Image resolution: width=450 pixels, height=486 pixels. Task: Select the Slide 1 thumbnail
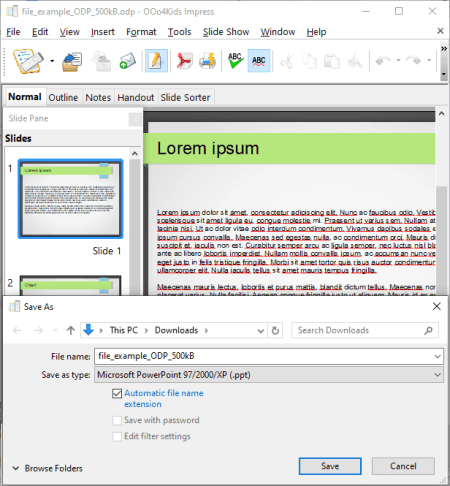(x=70, y=199)
